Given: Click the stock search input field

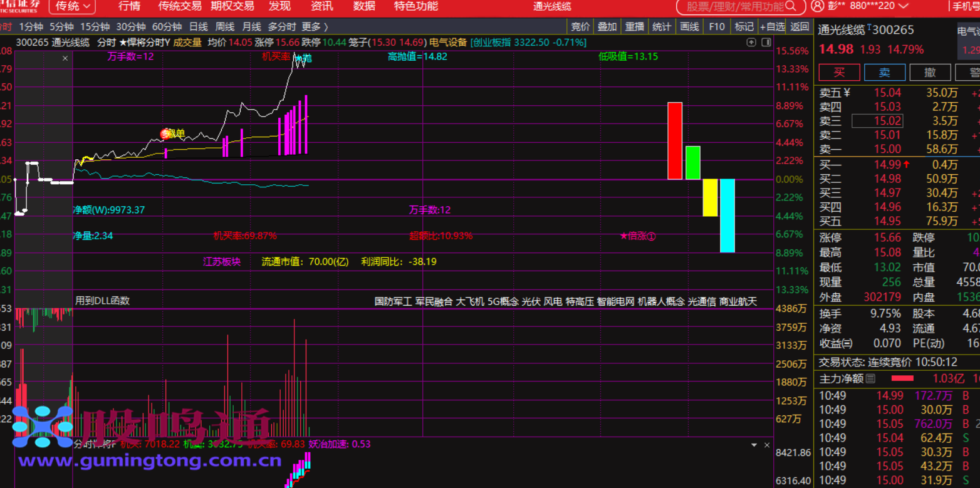Looking at the screenshot, I should pos(734,6).
